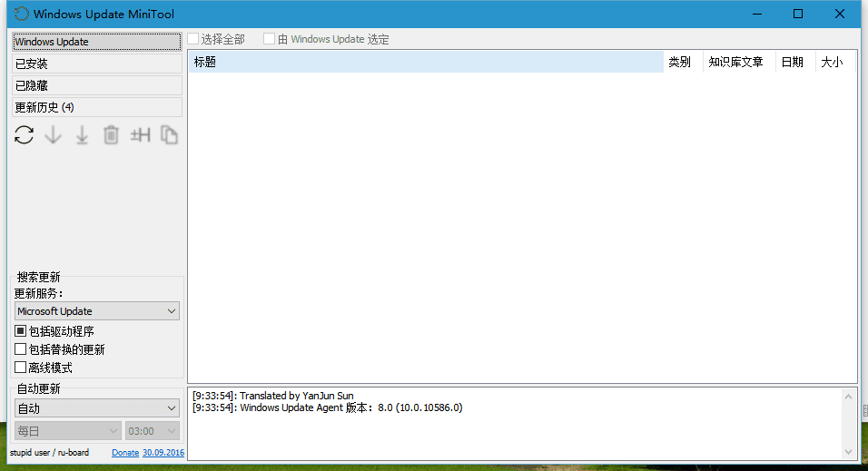Switch to the 已隐藏 tab
The image size is (868, 471).
(x=97, y=85)
